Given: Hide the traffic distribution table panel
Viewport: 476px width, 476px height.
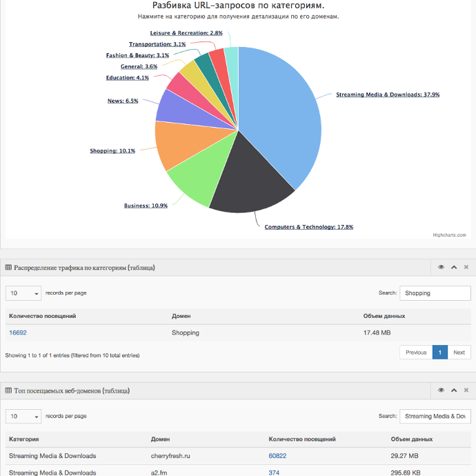Looking at the screenshot, I should (441, 267).
